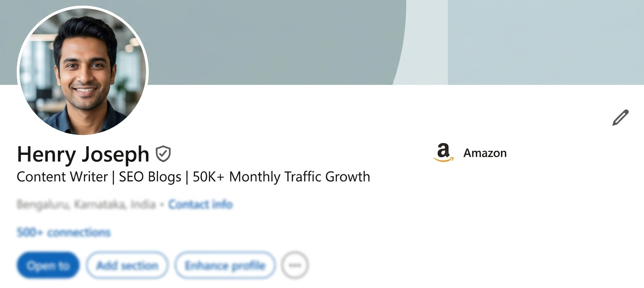Open the three-dot More actions button

coord(295,265)
